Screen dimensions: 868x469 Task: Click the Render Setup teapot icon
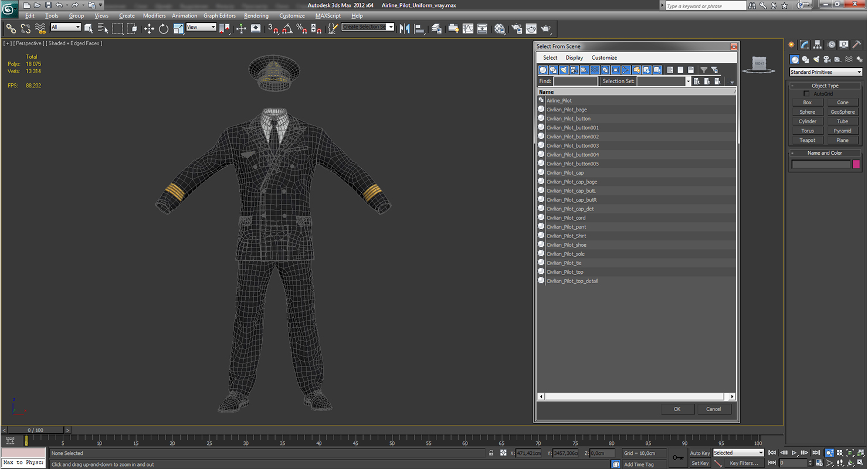tap(517, 29)
